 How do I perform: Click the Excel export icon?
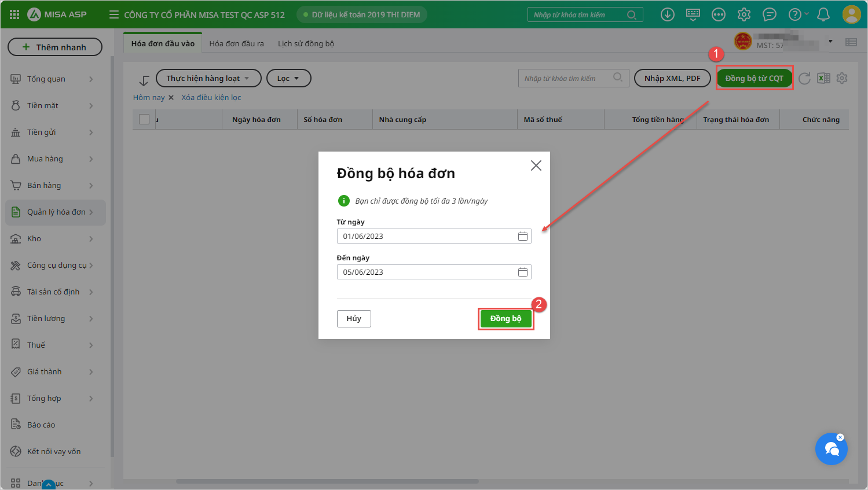[x=823, y=78]
